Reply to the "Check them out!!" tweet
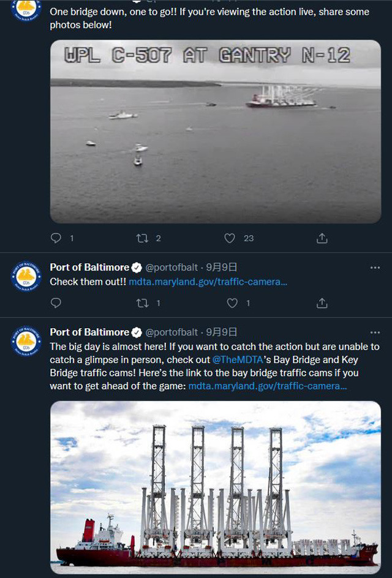 click(56, 303)
